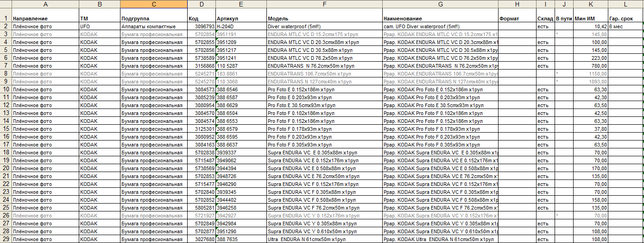Select price cell 37,80
Viewport: 644px width, 243px height.
[591, 128]
